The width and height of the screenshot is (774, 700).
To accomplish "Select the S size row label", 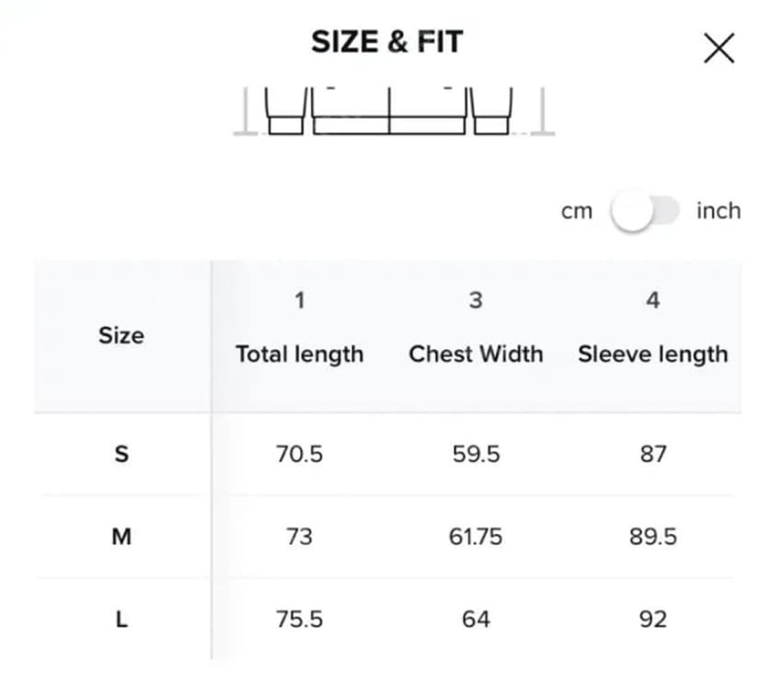I will (121, 454).
